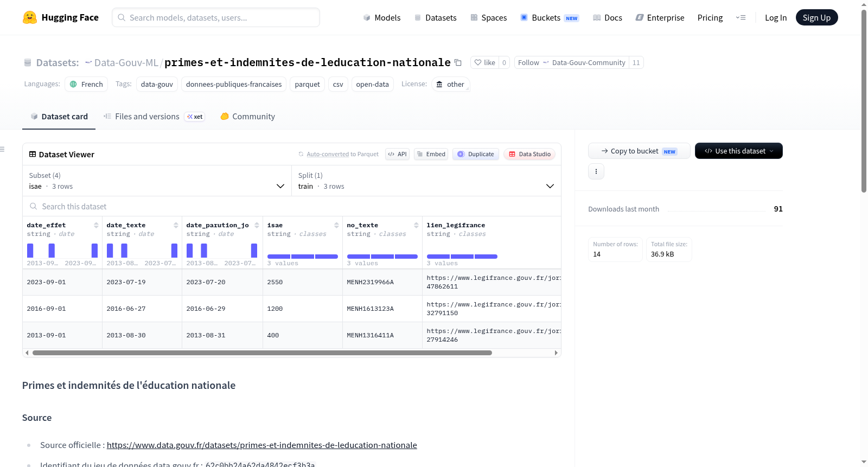Sort the no_texte column
This screenshot has height=467, width=868.
pos(416,225)
